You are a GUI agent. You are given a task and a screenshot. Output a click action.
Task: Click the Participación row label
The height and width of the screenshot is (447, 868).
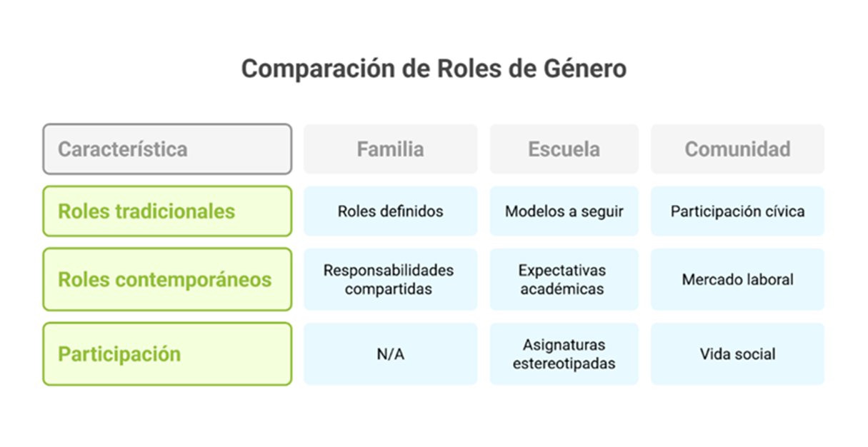(x=167, y=354)
